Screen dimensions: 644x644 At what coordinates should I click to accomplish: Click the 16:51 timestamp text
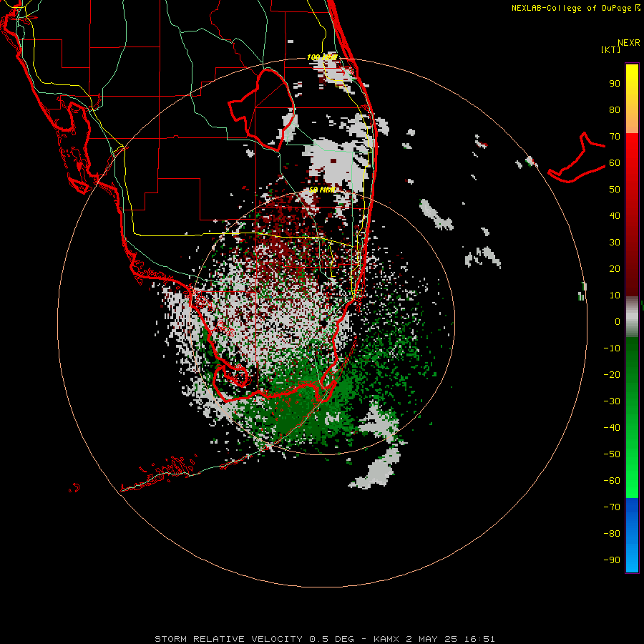click(x=479, y=639)
